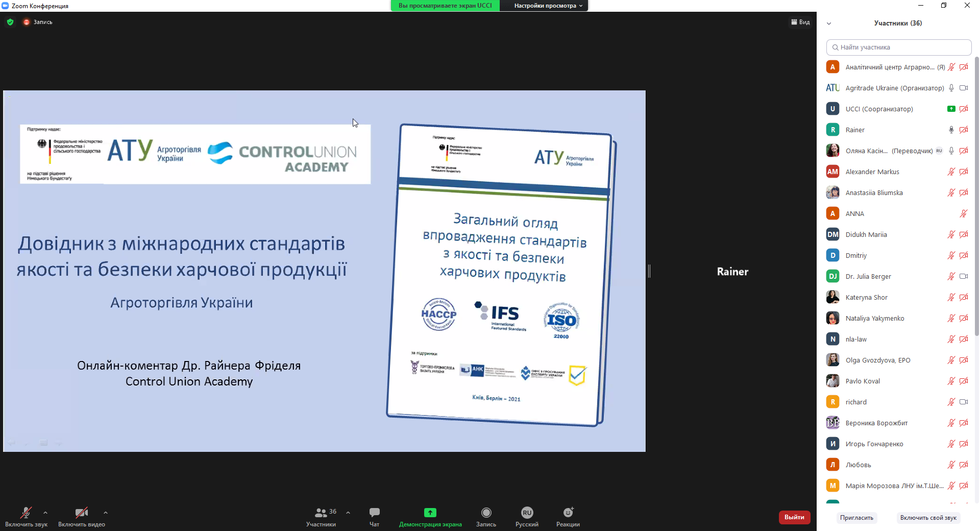The width and height of the screenshot is (980, 531).
Task: Select Любовь in the participant list
Action: pos(897,465)
